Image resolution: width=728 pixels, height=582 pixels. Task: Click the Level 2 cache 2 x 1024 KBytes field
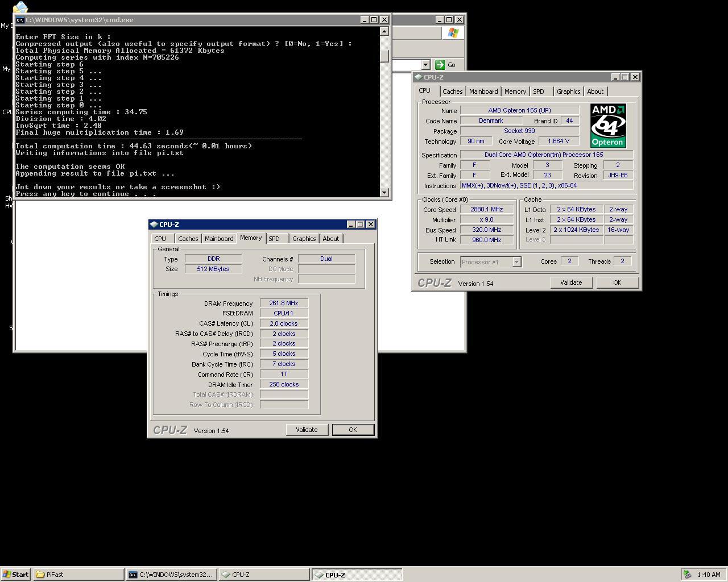pyautogui.click(x=576, y=230)
